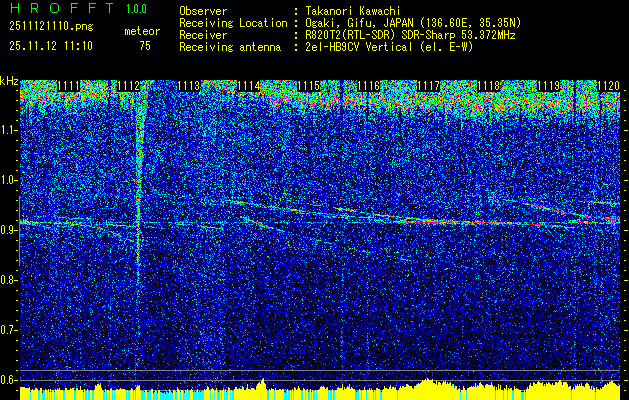Select the 1120 time marker
The image size is (629, 400).
point(609,86)
